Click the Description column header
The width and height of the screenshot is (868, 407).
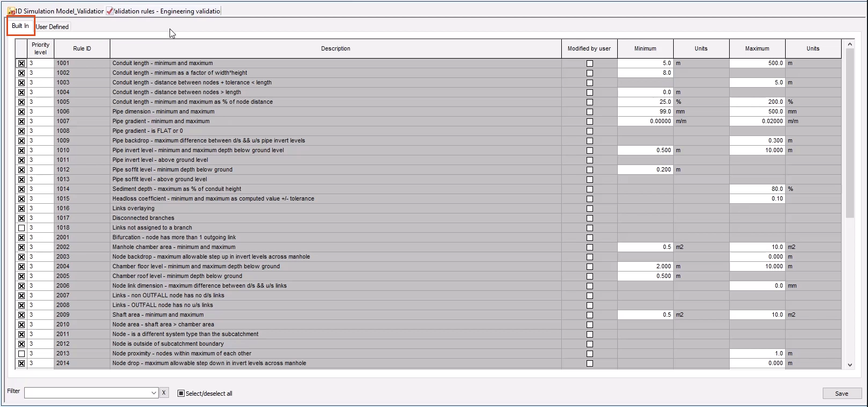pyautogui.click(x=335, y=48)
